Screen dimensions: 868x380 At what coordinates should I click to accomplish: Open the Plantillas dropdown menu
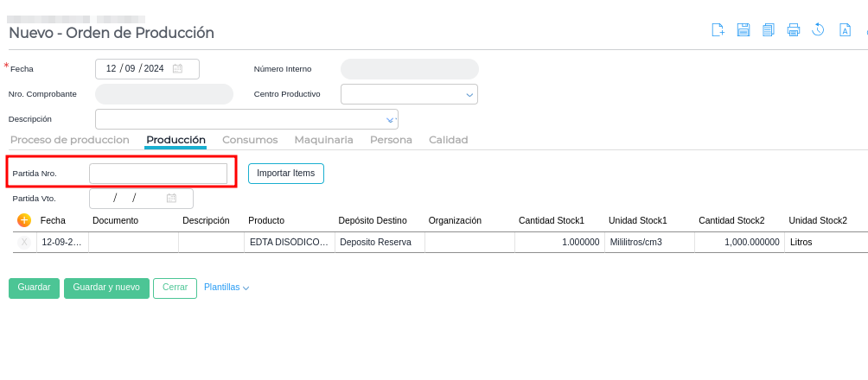[x=227, y=288]
